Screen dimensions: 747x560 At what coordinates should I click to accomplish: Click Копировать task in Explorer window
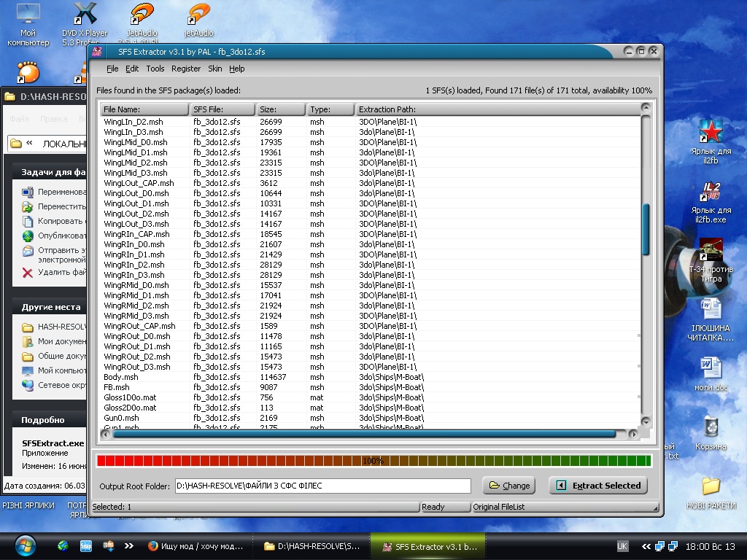(54, 221)
